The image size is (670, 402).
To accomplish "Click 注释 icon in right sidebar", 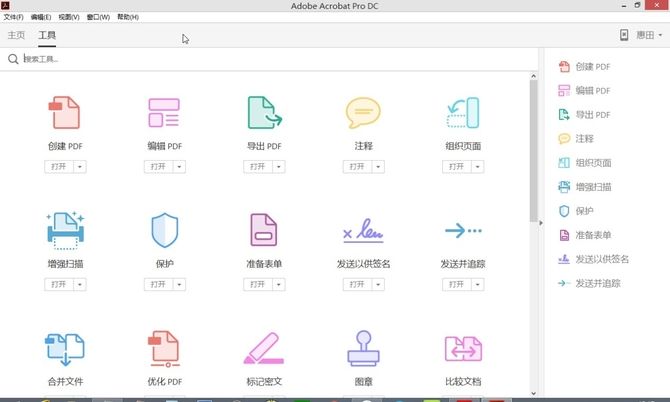I will point(564,138).
